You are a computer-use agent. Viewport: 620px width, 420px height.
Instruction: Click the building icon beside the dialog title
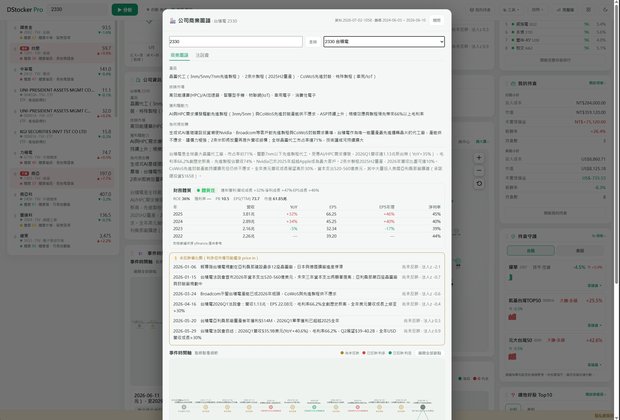point(172,21)
